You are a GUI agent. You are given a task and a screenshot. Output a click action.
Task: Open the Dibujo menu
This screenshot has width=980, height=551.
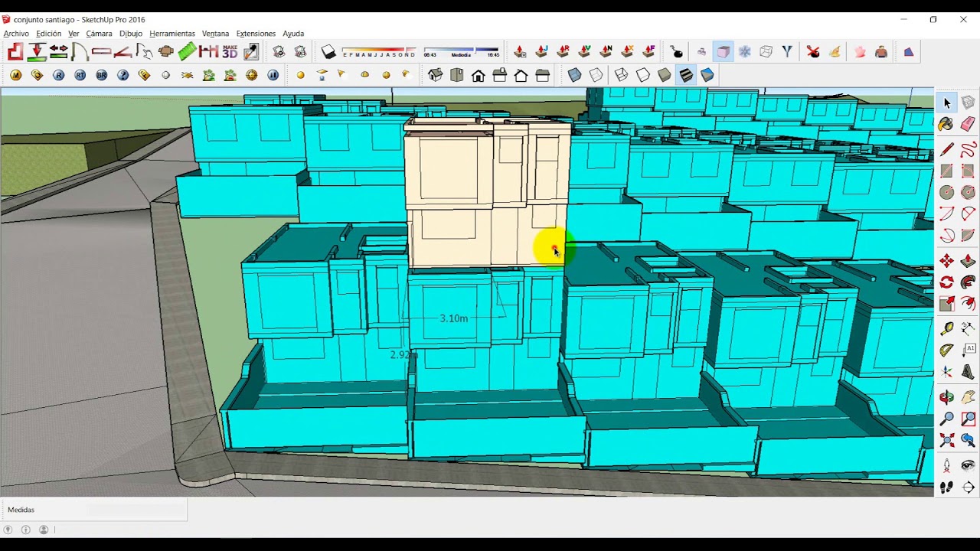coord(131,34)
